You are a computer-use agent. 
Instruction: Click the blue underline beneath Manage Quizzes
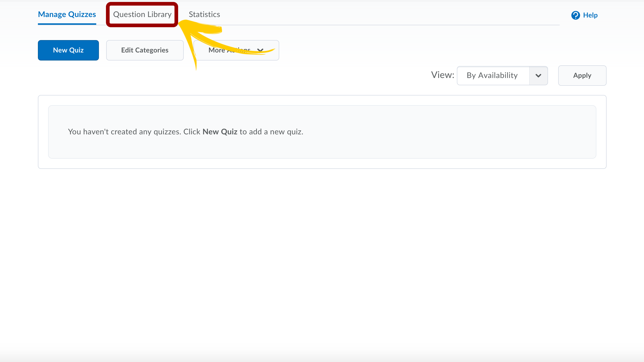(67, 24)
